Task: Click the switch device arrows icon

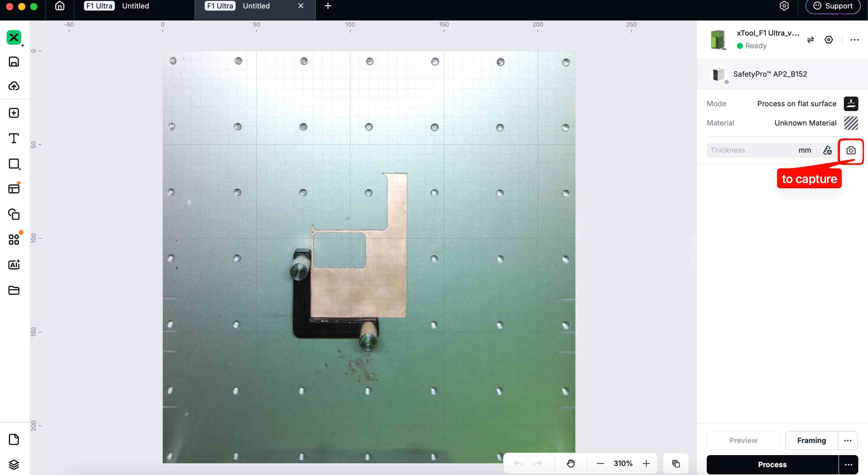Action: point(810,40)
